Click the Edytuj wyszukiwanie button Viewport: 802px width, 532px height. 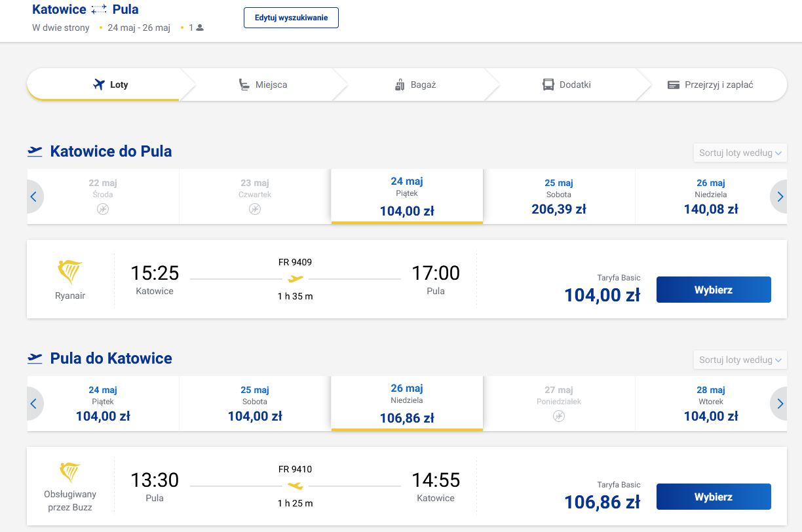point(291,18)
